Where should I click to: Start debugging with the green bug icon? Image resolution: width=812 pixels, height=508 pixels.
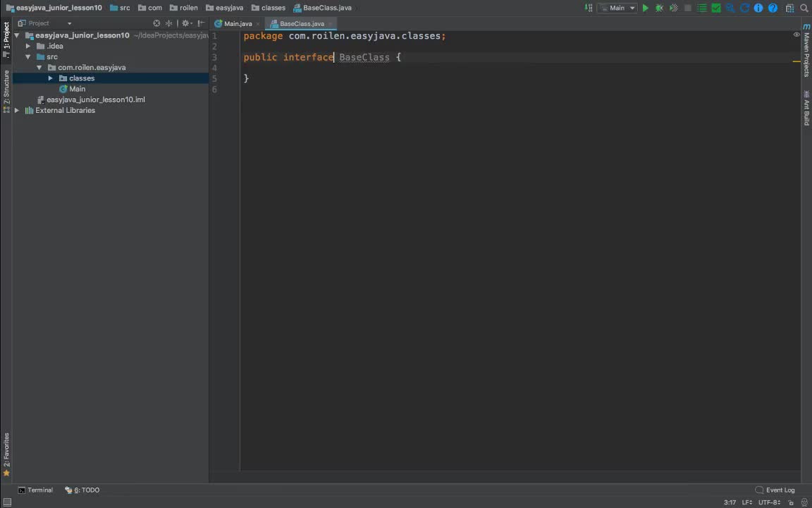(x=659, y=8)
